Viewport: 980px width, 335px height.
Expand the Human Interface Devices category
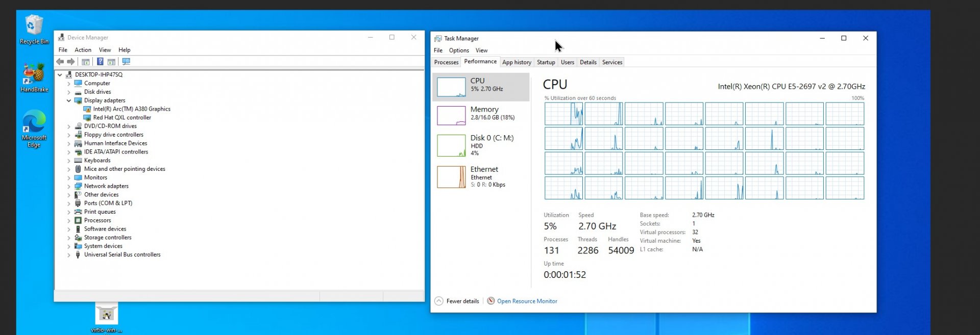click(x=69, y=144)
